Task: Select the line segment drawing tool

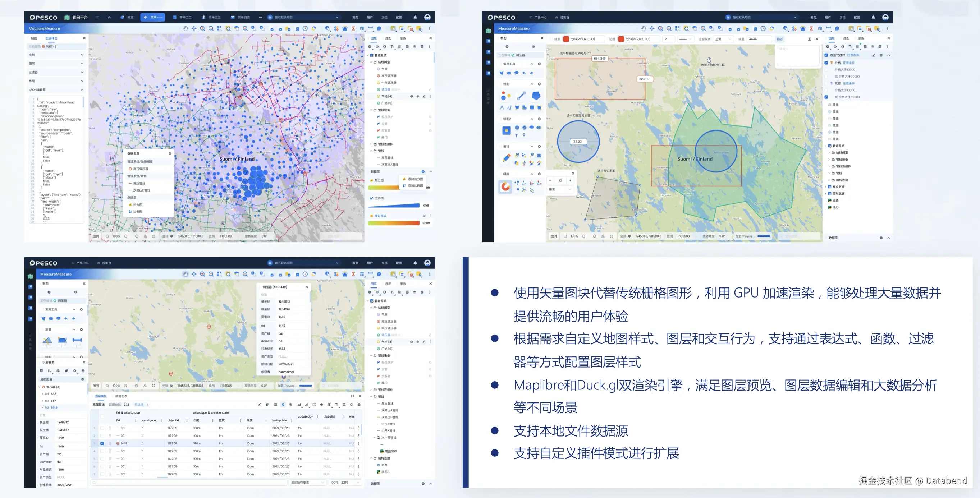Action: (521, 96)
